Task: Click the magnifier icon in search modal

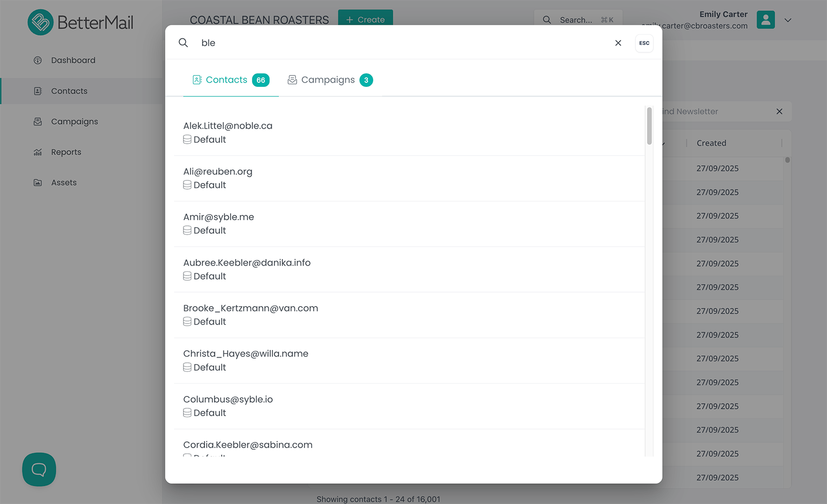Action: coord(183,43)
